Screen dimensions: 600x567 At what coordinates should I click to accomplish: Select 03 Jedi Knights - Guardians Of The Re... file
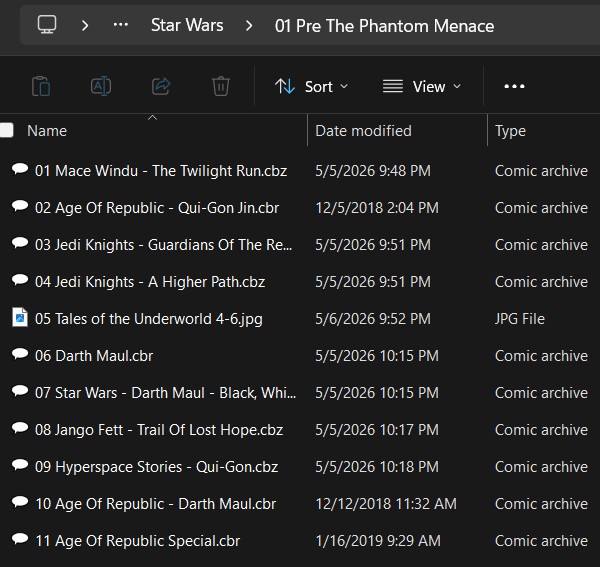click(x=163, y=245)
